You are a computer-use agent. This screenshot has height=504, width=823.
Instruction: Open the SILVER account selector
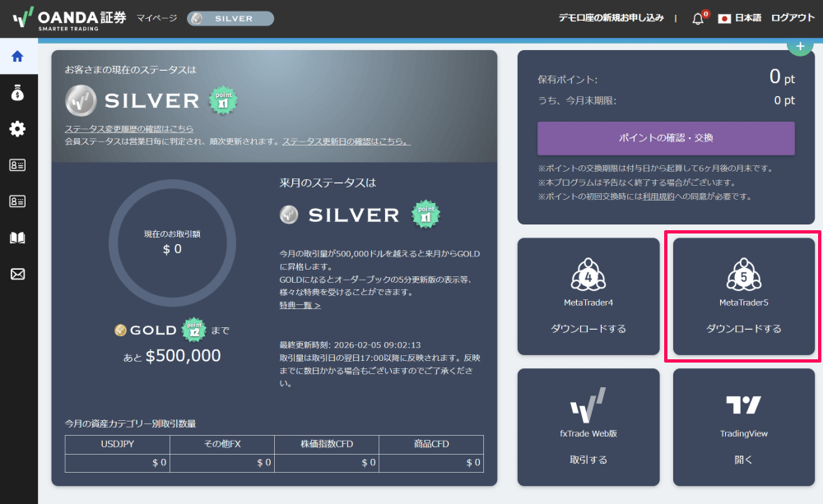[x=230, y=16]
